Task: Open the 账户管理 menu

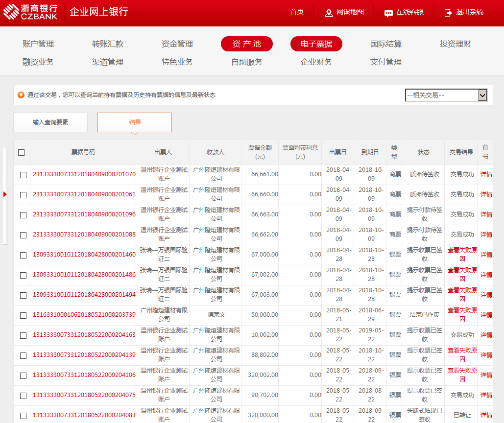Action: coord(38,44)
